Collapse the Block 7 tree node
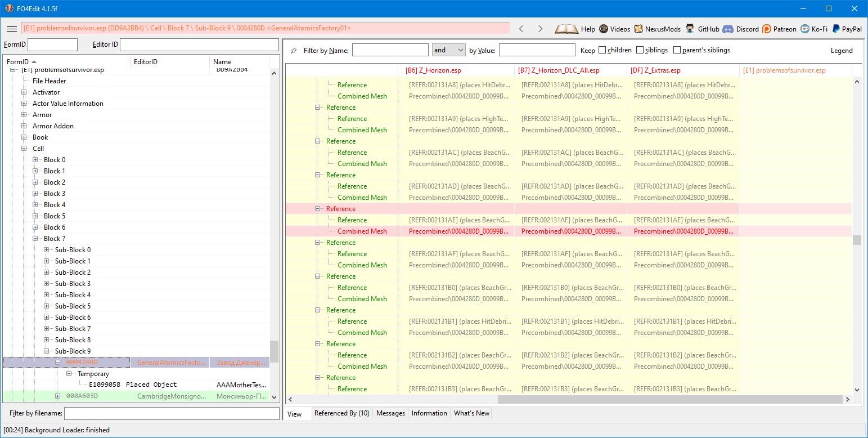This screenshot has width=868, height=438. click(35, 239)
